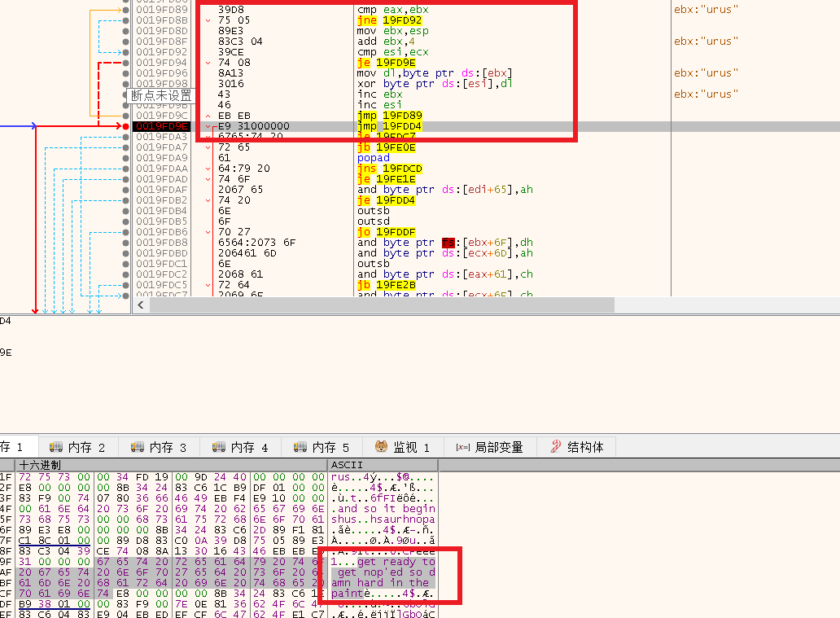Screen dimensions: 840x618
Task: Click ASCII text '.and so it begin' in dump
Action: (383, 509)
